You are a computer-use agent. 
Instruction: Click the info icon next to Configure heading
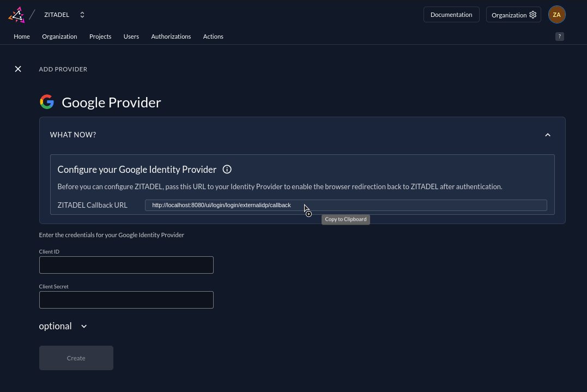(227, 169)
